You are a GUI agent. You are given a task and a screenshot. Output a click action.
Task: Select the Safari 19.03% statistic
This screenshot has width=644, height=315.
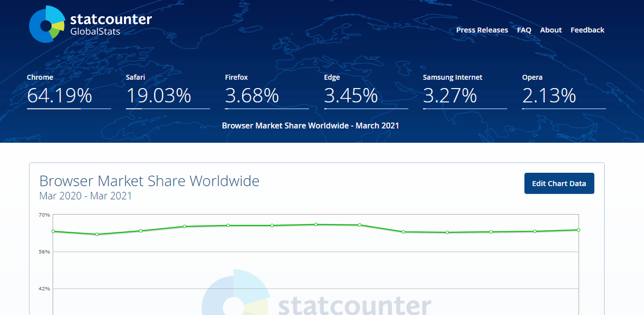point(168,91)
